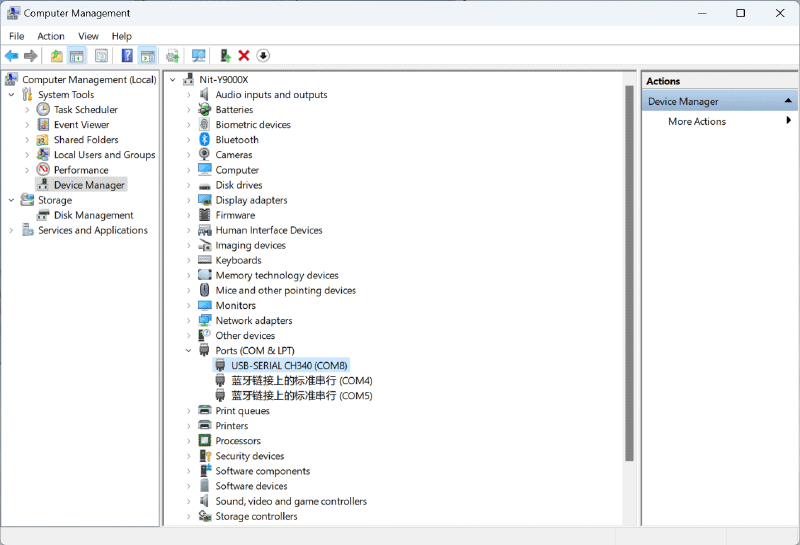Image resolution: width=800 pixels, height=545 pixels.
Task: Select Event Viewer under System Tools
Action: (x=81, y=125)
